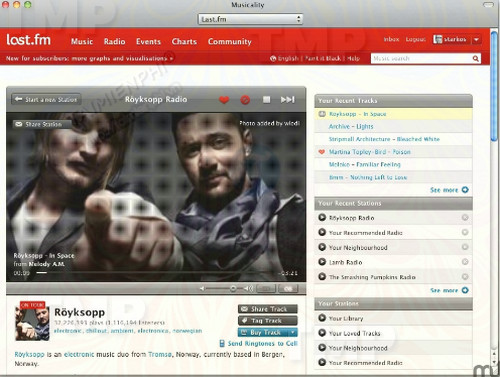Play Your Recommended Radio under Your Stations
The height and width of the screenshot is (377, 500).
(322, 362)
